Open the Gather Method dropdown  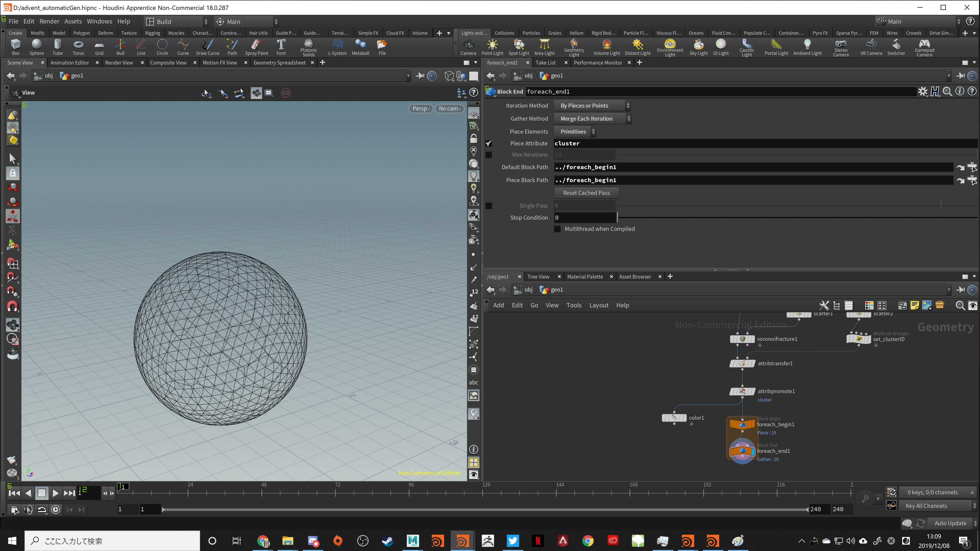592,119
